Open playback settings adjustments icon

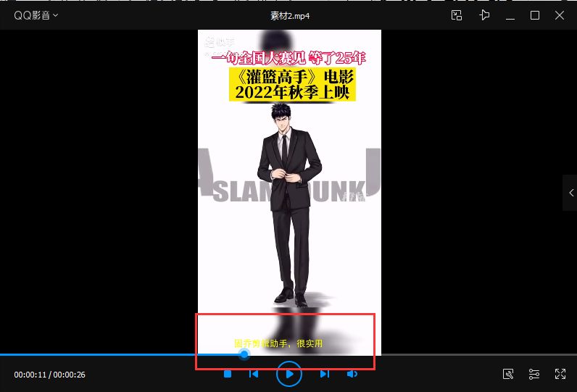(x=534, y=374)
